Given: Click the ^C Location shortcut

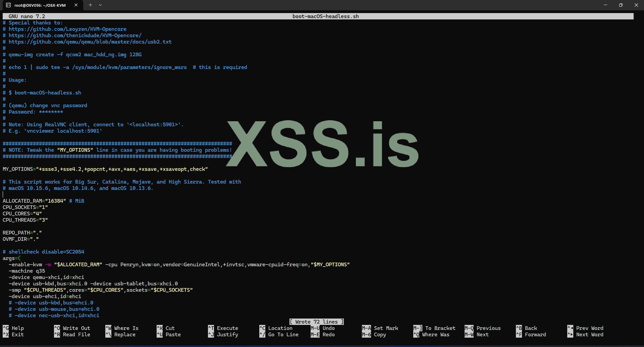Looking at the screenshot, I should (276, 328).
